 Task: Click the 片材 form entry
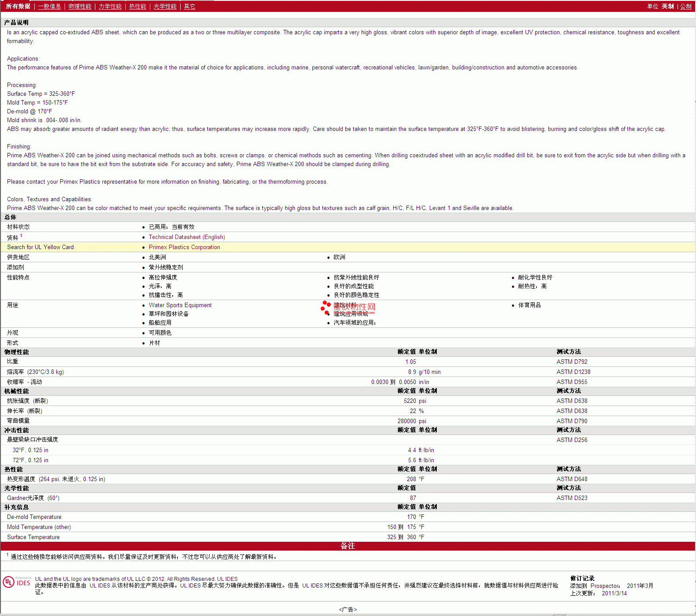(x=154, y=343)
